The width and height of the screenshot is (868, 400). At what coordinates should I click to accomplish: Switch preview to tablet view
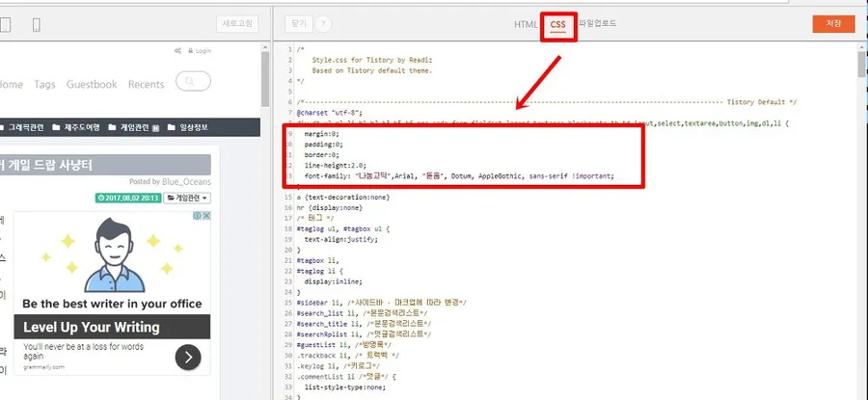click(6, 25)
